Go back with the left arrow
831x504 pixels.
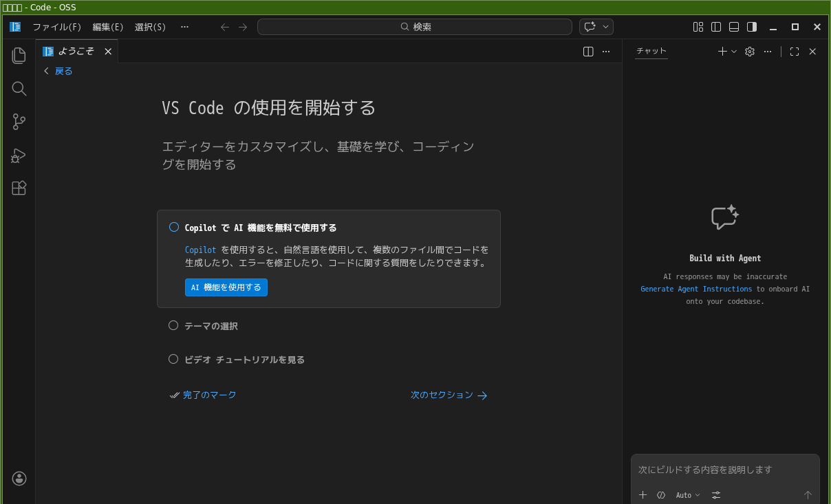225,27
